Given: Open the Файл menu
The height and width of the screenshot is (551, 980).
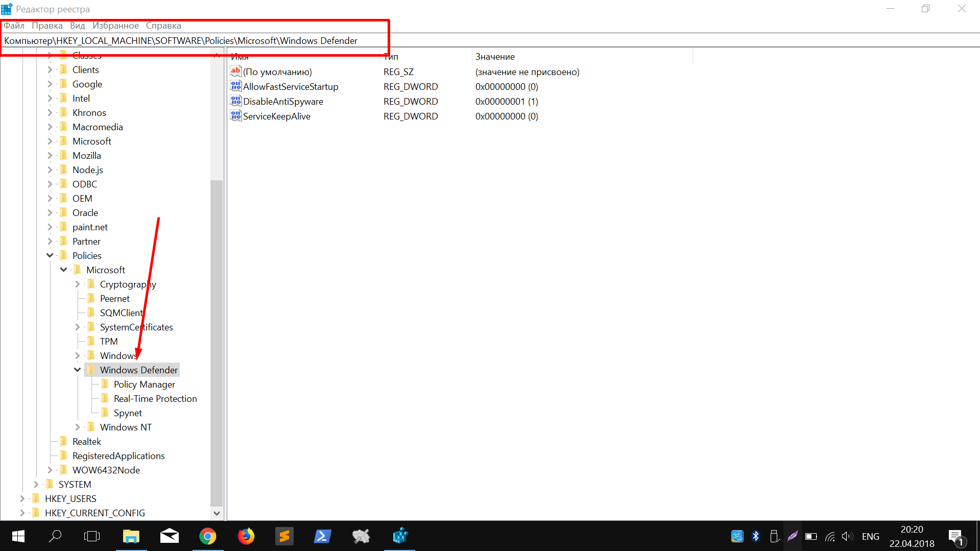Looking at the screenshot, I should pyautogui.click(x=14, y=26).
